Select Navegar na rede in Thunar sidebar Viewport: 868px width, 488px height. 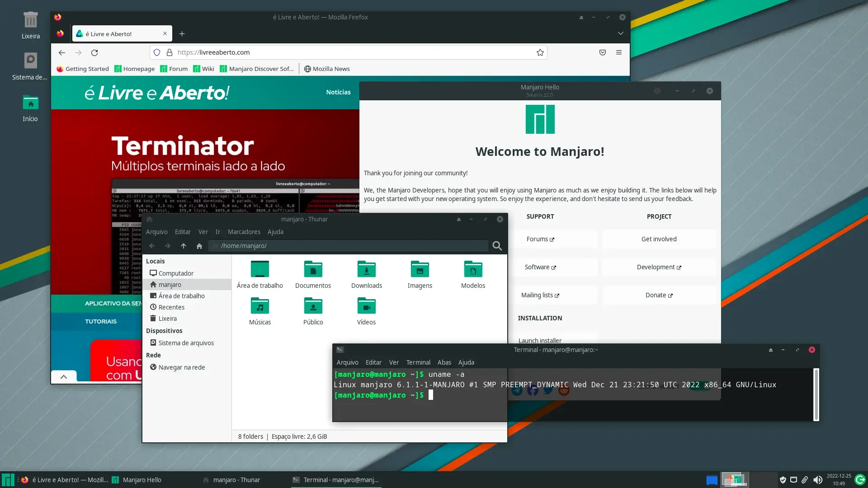(187, 367)
